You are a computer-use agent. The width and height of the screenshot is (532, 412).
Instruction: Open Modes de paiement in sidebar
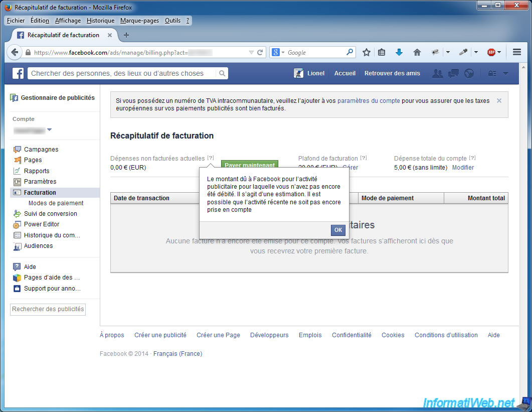(x=56, y=203)
